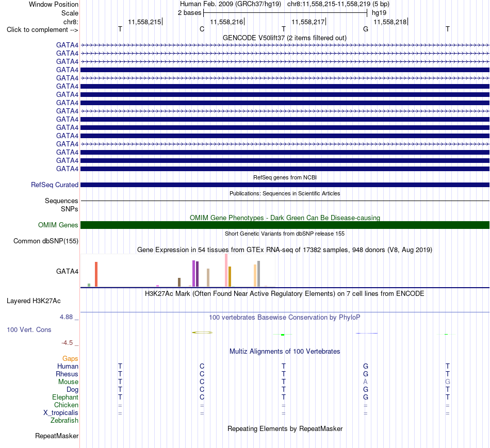Click the brown bar in the GTEx chart

[179, 282]
